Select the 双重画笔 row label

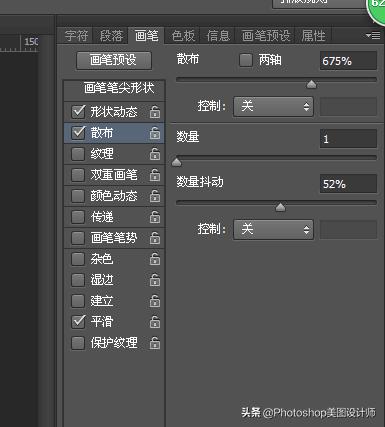(x=114, y=175)
